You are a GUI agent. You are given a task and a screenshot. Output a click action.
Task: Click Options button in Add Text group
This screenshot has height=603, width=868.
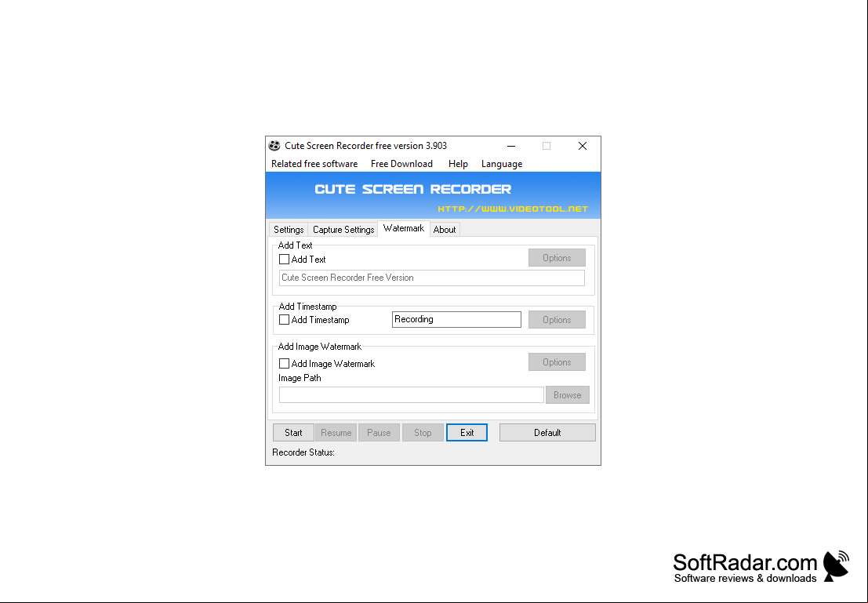pos(557,257)
